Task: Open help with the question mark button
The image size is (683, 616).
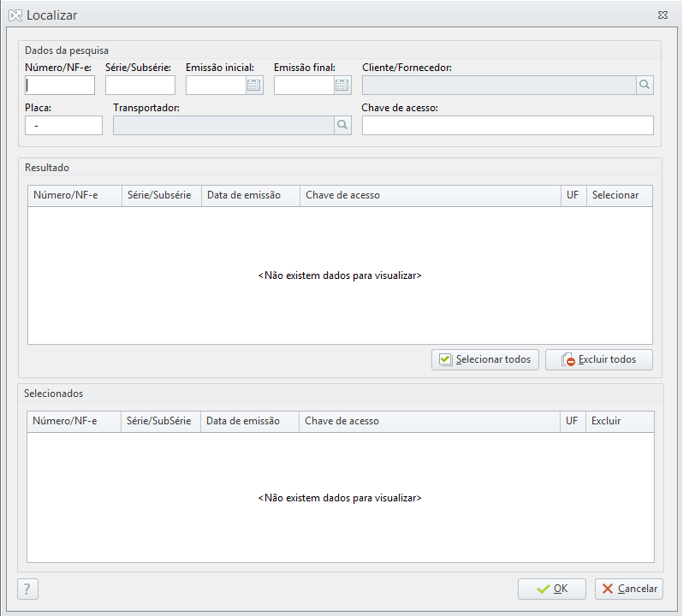Action: pos(27,589)
